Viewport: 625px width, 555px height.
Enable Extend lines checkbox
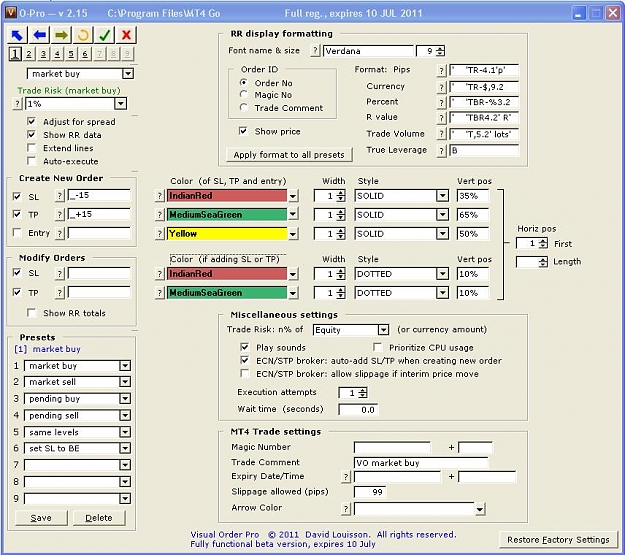tap(31, 148)
